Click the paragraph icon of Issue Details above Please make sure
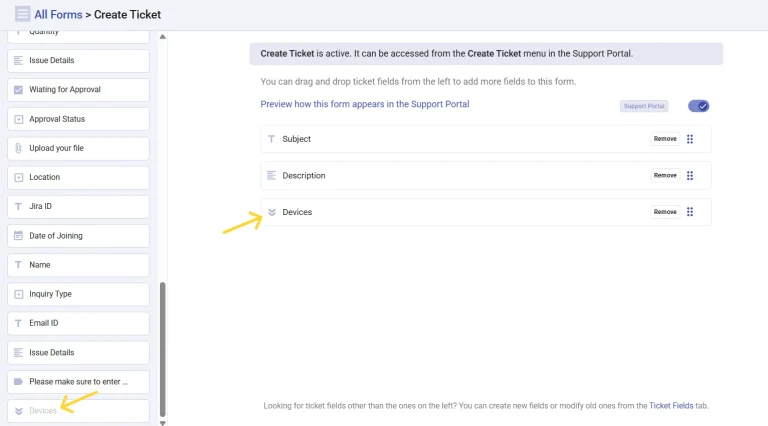Viewport: 768px width, 426px height. pos(19,353)
